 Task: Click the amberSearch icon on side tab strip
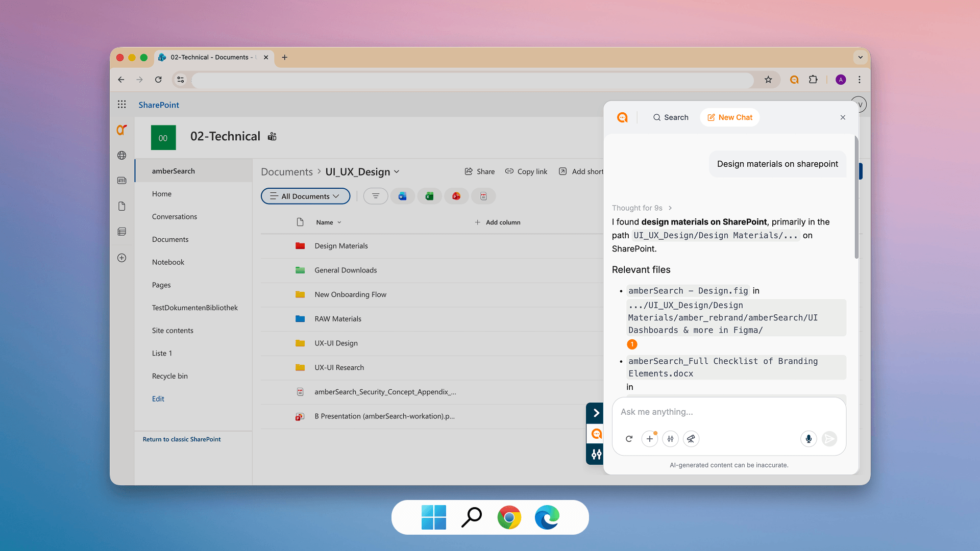tap(596, 434)
